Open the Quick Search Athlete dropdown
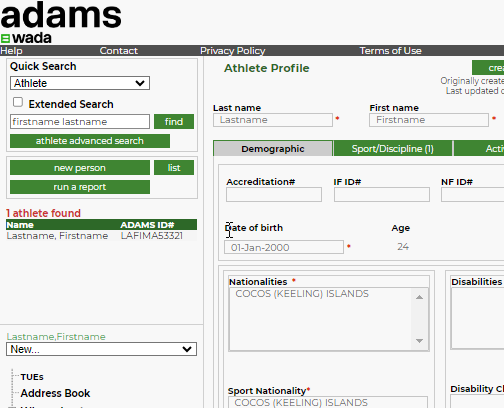This screenshot has width=504, height=408. (x=80, y=83)
